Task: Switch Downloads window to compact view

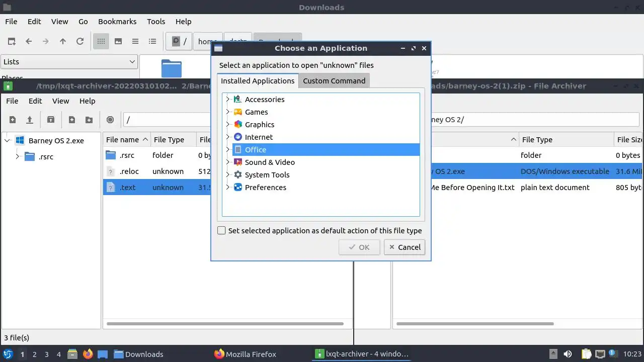Action: click(135, 41)
